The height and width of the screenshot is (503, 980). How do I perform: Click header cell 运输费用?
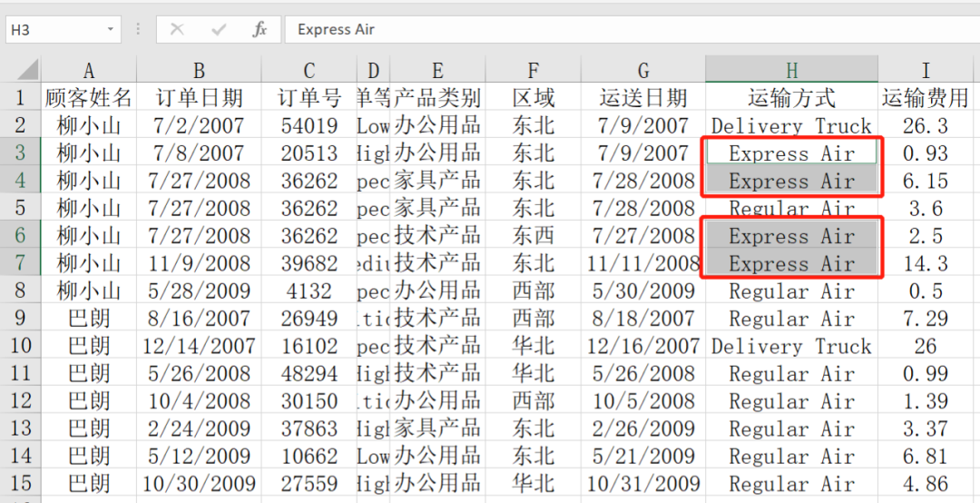926,97
